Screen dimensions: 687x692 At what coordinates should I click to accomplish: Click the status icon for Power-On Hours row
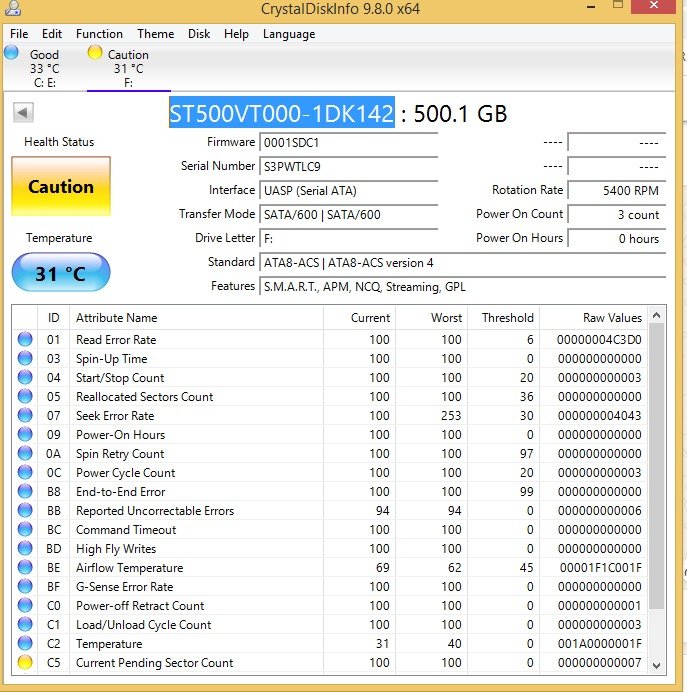click(x=25, y=434)
